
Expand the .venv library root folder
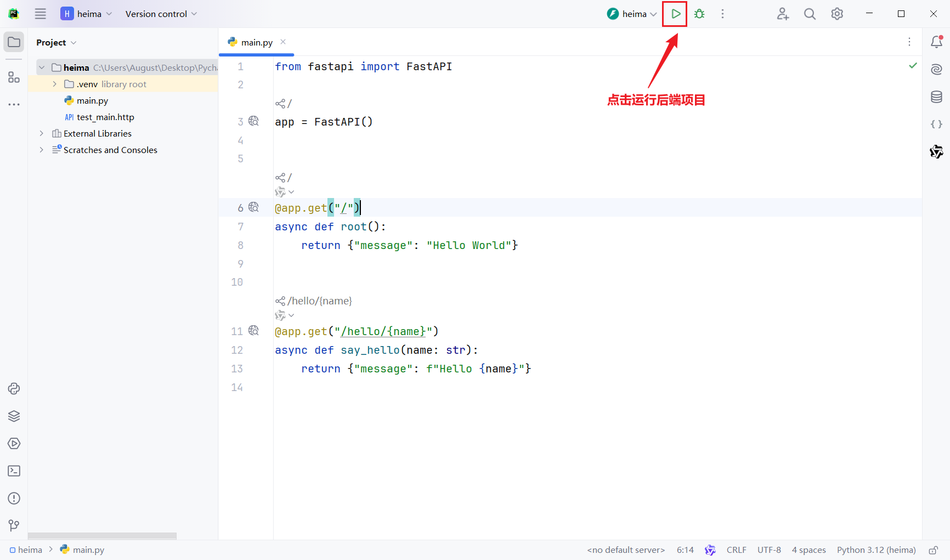pos(54,84)
